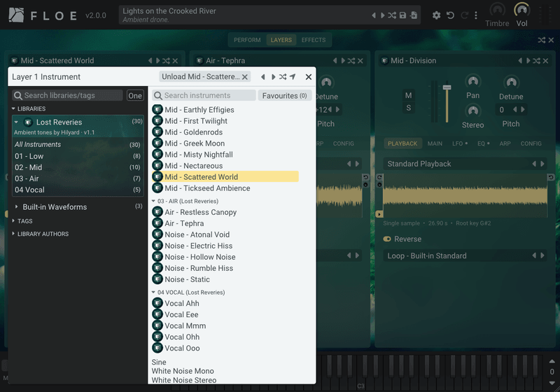Switch to the EFFECTS tab
Screen dimensions: 560x392
pos(313,40)
